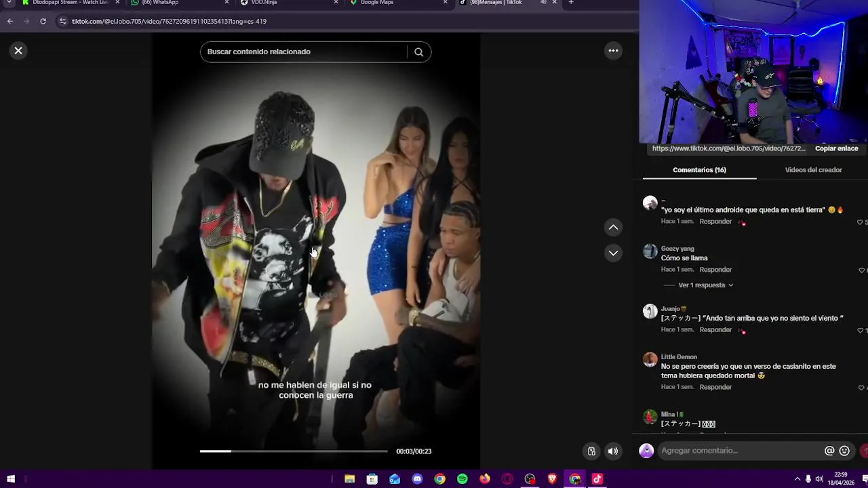Click 'Responder' under Juanjo comment
The image size is (868, 488).
coord(715,330)
